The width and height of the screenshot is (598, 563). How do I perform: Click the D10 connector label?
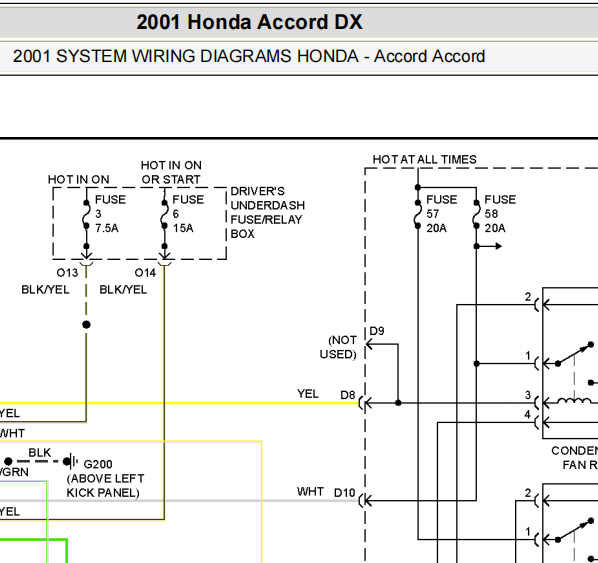pos(344,493)
